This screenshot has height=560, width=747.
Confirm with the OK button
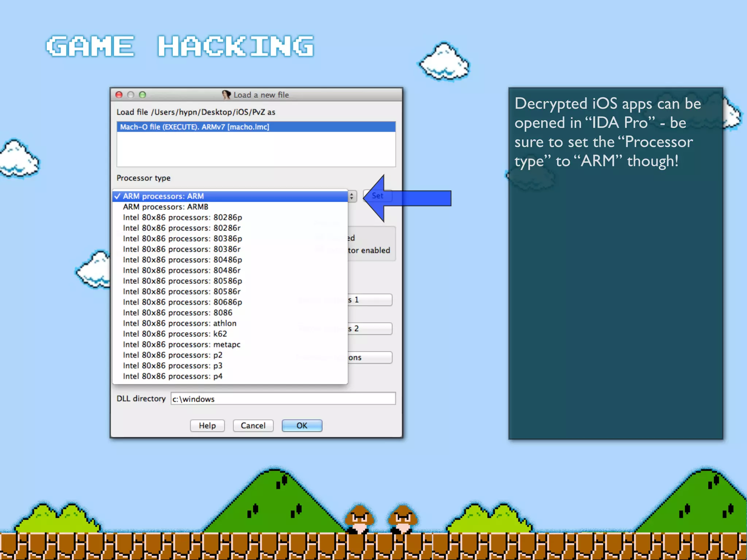pos(302,425)
